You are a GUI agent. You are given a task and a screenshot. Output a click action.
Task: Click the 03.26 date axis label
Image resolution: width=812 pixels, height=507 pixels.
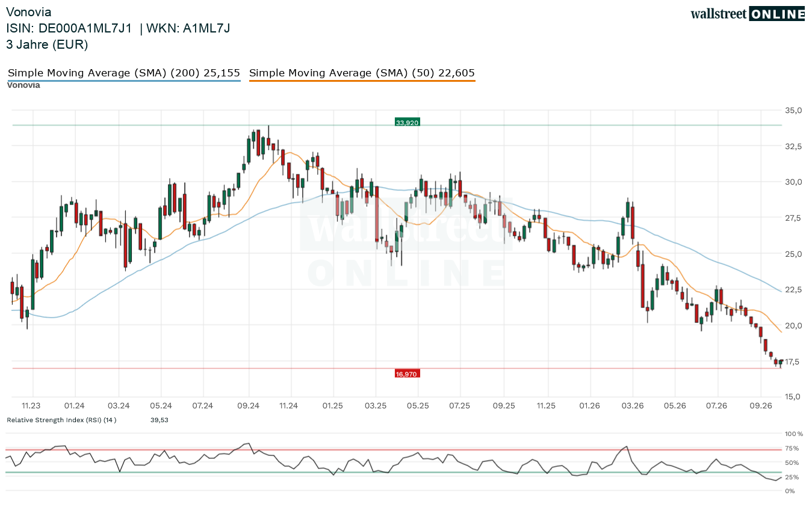[632, 405]
